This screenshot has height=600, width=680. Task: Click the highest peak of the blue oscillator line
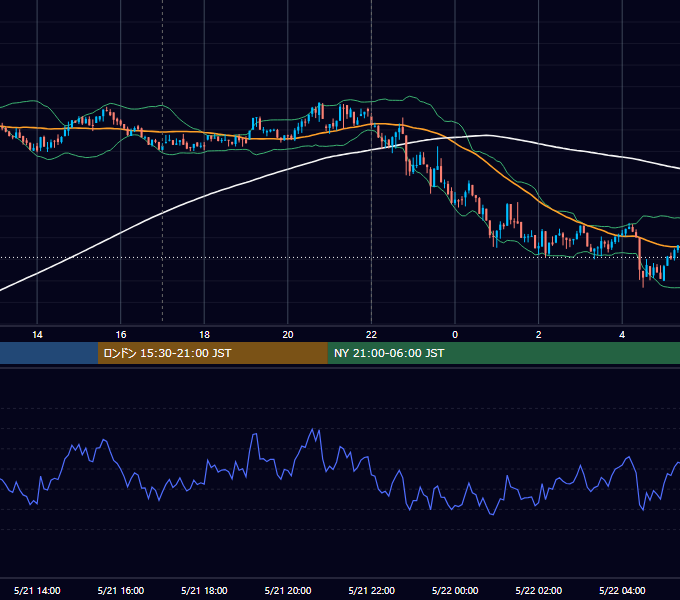tap(313, 429)
